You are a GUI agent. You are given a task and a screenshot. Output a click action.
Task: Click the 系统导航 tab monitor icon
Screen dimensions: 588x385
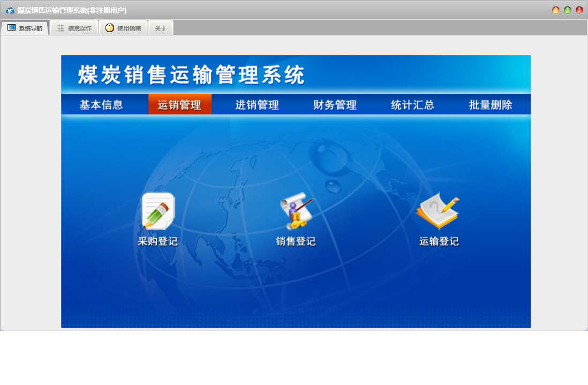coord(12,28)
